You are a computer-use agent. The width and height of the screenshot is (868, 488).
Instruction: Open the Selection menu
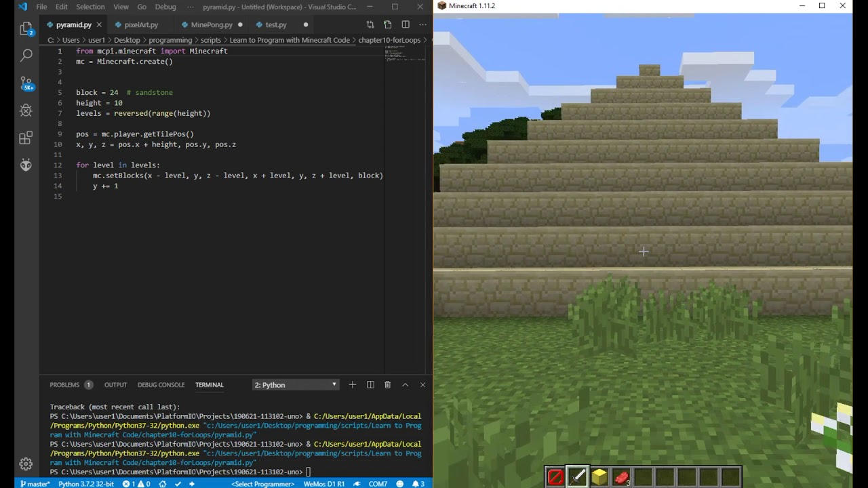(90, 7)
